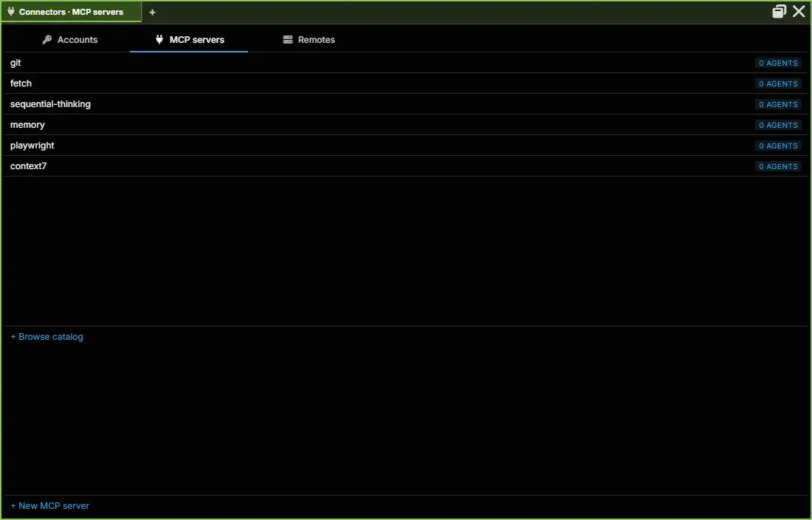The image size is (812, 520).
Task: Open the sequential-thinking server entry
Action: pos(406,104)
